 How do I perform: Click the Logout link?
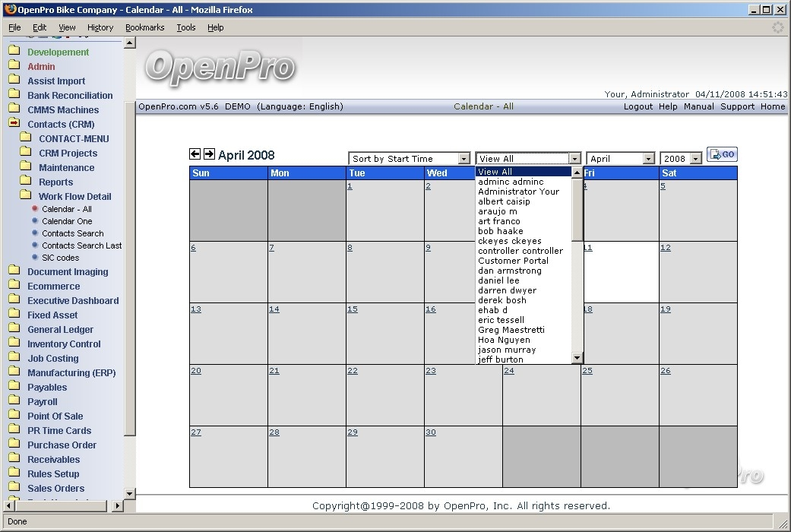(638, 106)
